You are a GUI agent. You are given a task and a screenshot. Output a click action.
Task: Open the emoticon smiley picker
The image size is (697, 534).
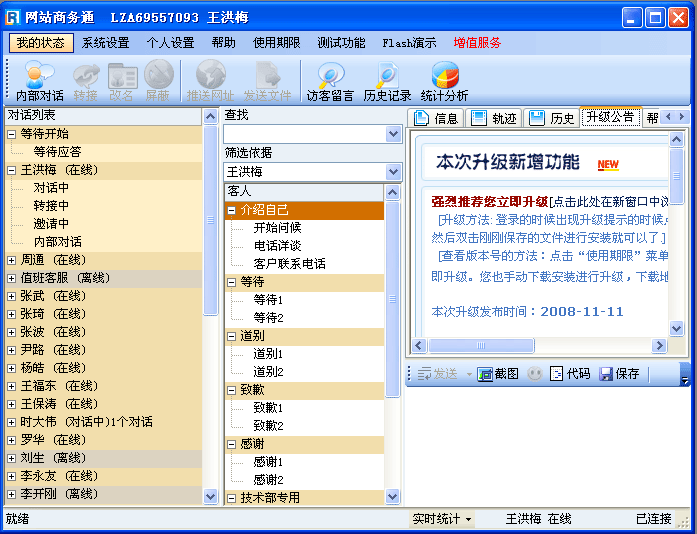tap(535, 373)
